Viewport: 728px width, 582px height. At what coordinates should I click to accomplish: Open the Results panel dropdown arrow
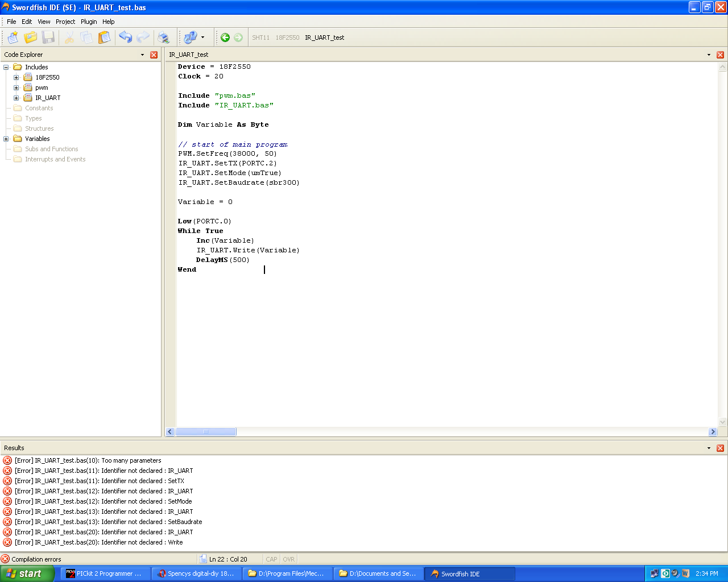click(709, 448)
